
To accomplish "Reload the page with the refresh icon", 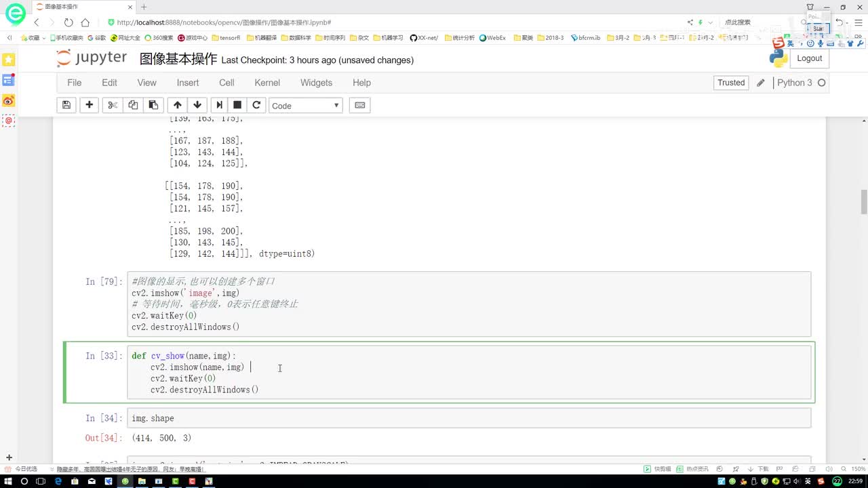I will (68, 22).
